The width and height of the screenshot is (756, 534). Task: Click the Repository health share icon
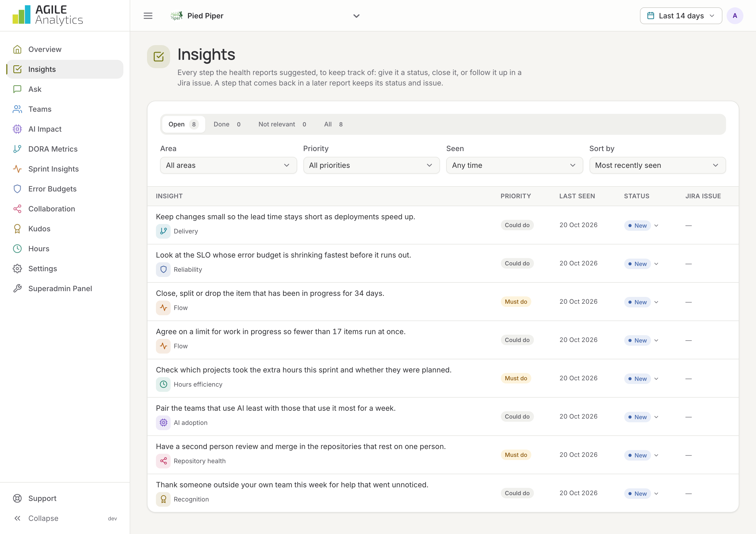tap(163, 461)
